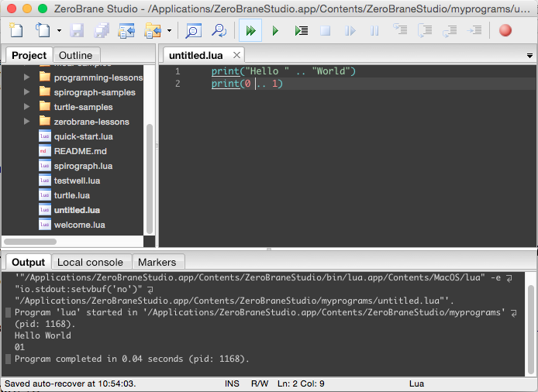Viewport: 538px width, 392px height.
Task: Click the INS indicator in status bar
Action: coord(232,383)
